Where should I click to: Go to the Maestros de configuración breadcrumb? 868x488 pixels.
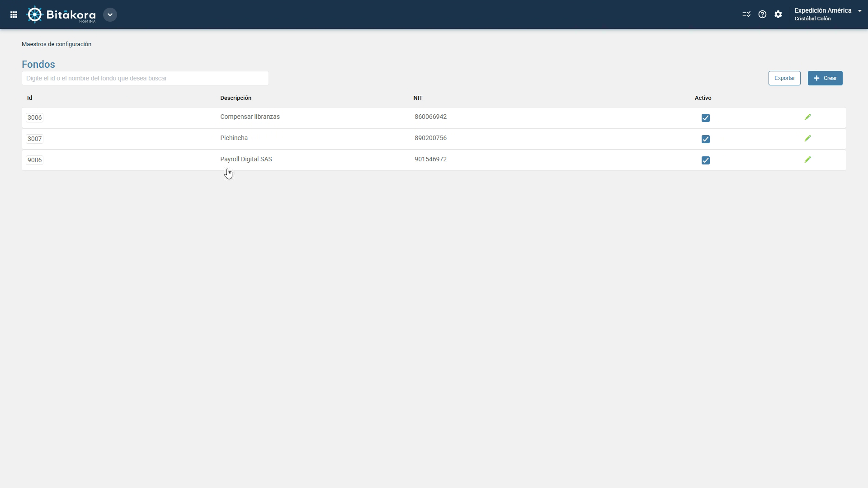pyautogui.click(x=57, y=44)
